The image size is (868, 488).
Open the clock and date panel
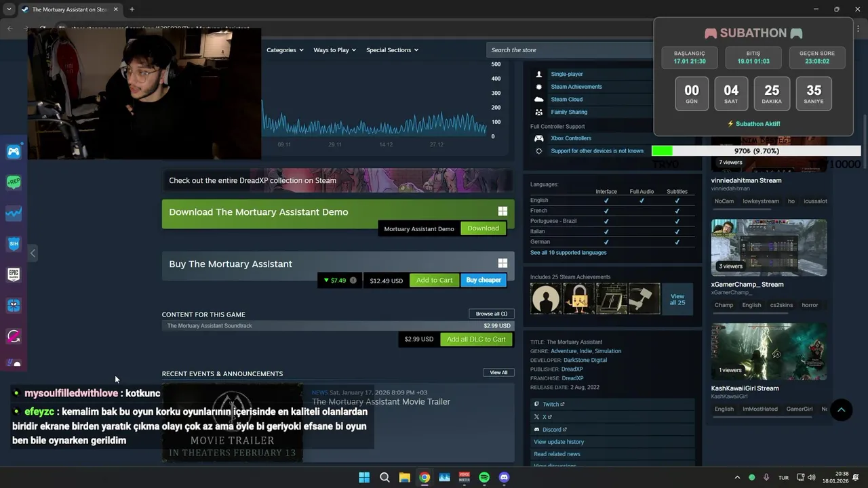point(836,477)
